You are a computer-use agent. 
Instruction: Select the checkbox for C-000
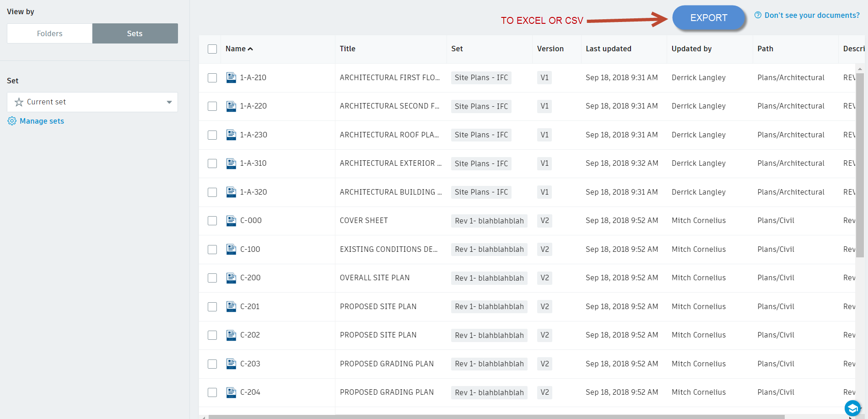tap(212, 221)
